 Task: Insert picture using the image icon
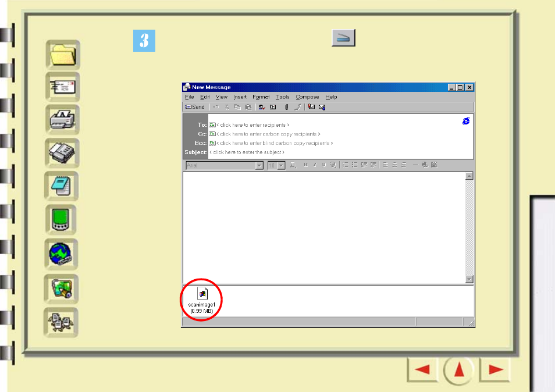(435, 165)
